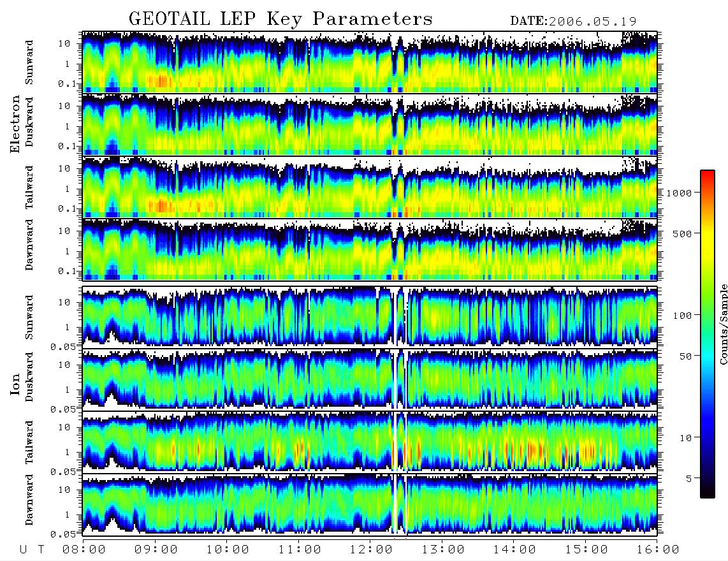The image size is (728, 561).
Task: Click the rainbow color scale bar
Action: [x=708, y=334]
